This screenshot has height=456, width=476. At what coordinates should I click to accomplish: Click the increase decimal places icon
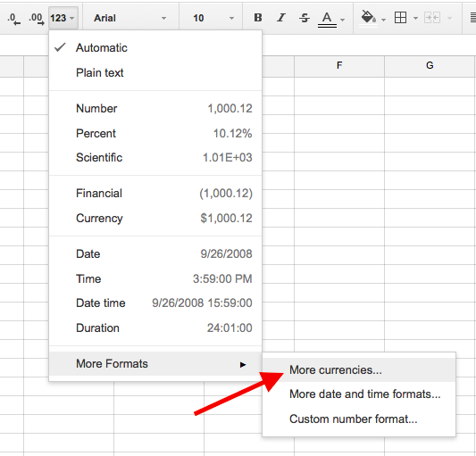(x=37, y=18)
